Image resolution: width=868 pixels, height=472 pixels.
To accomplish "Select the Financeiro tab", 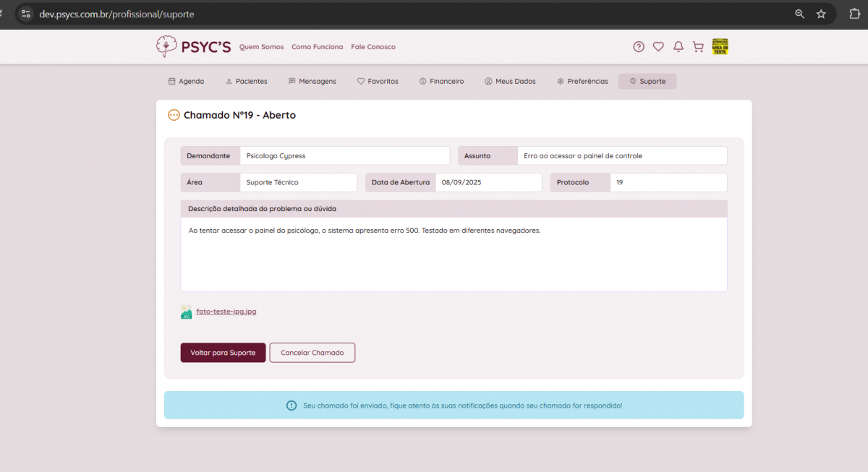I will tap(441, 82).
